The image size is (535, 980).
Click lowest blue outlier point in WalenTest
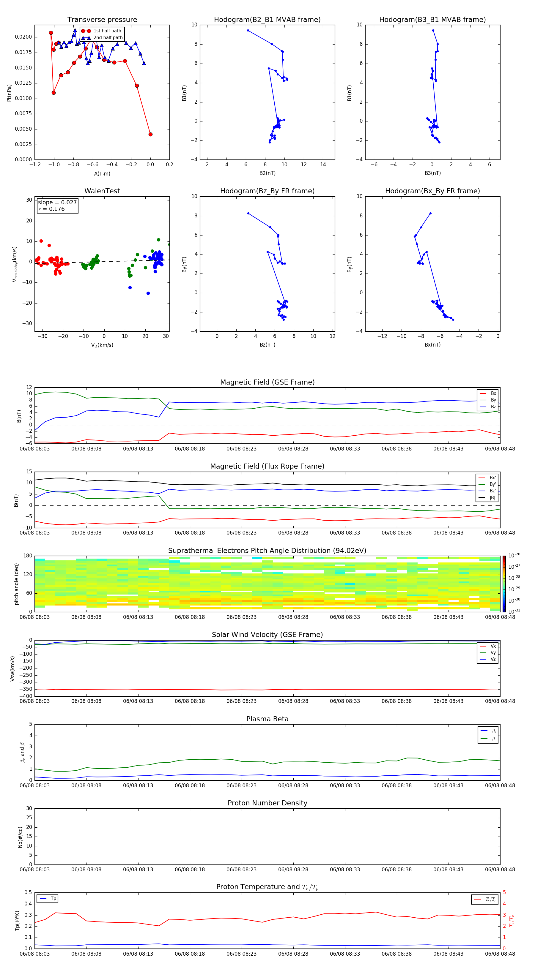point(148,293)
